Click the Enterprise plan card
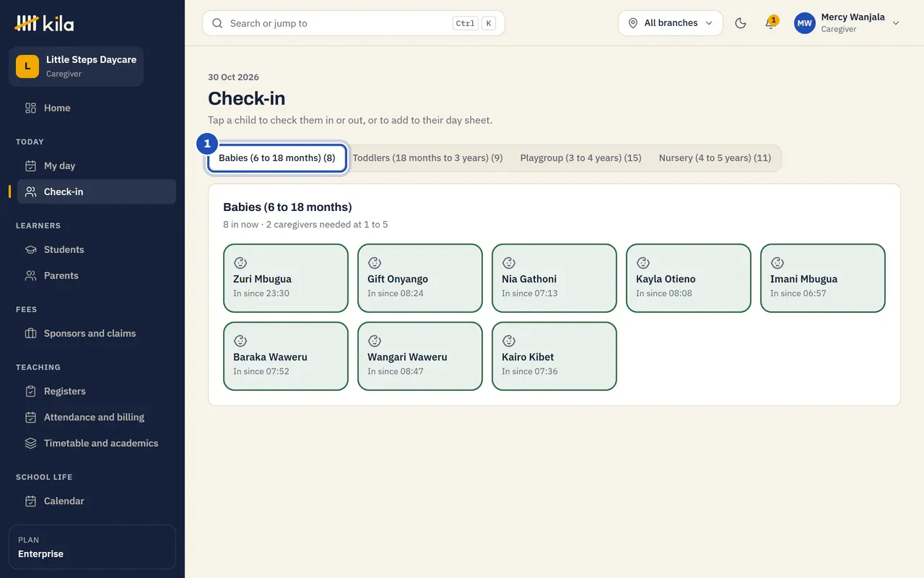 point(92,547)
